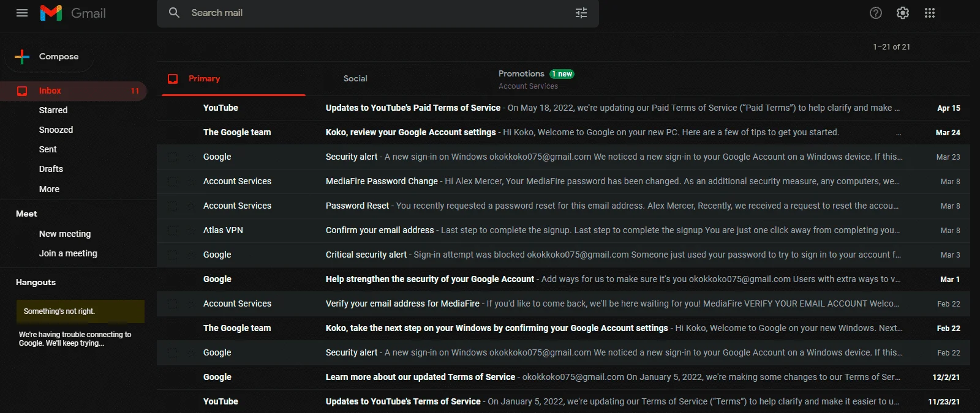Open the Snoozed folder

[x=56, y=130]
